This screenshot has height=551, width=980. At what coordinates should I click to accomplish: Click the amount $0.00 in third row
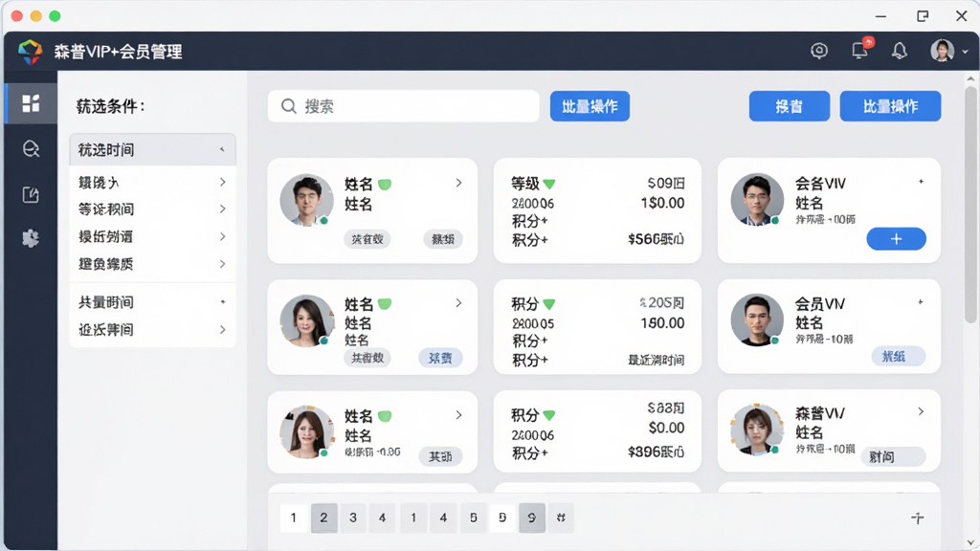(666, 428)
